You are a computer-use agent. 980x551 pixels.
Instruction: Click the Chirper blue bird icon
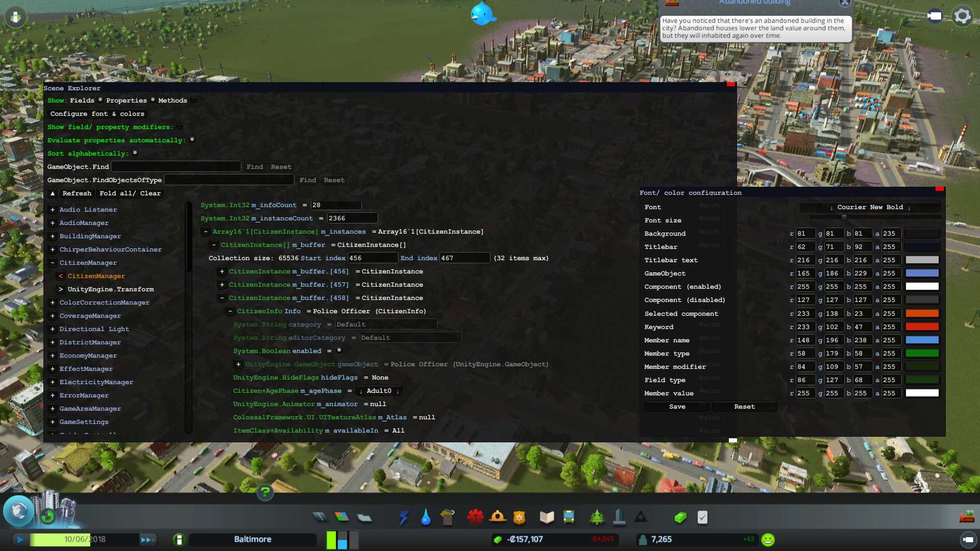[482, 14]
